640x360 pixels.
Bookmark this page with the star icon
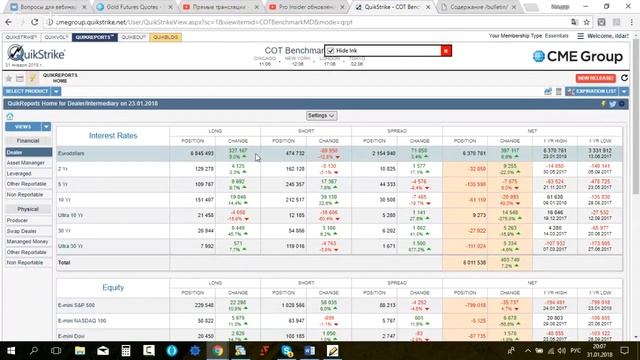587,22
